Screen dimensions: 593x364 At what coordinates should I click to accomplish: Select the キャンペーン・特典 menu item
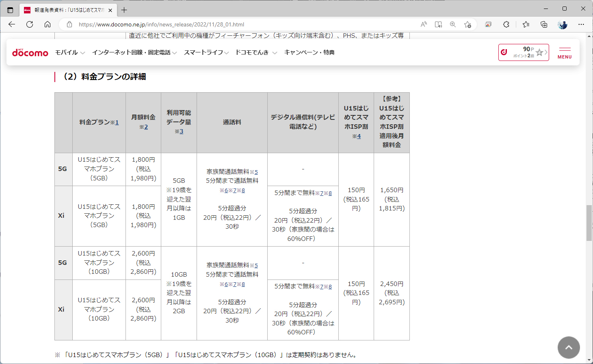pyautogui.click(x=309, y=52)
